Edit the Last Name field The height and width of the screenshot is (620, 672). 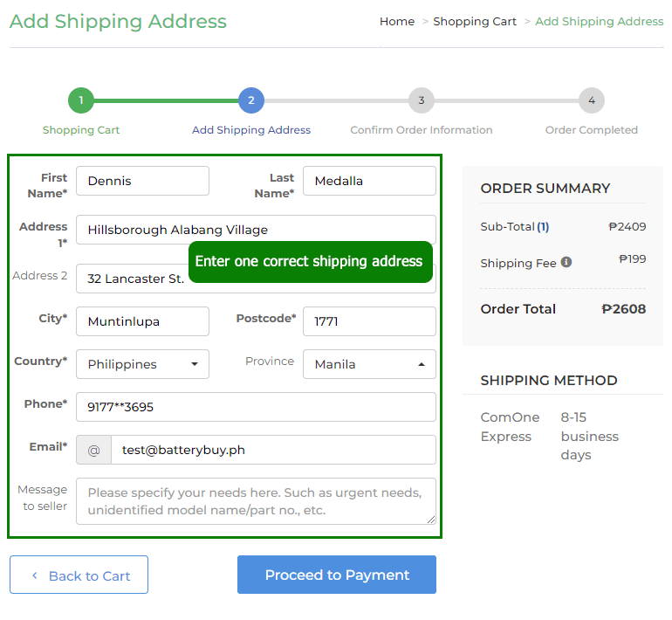tap(369, 181)
